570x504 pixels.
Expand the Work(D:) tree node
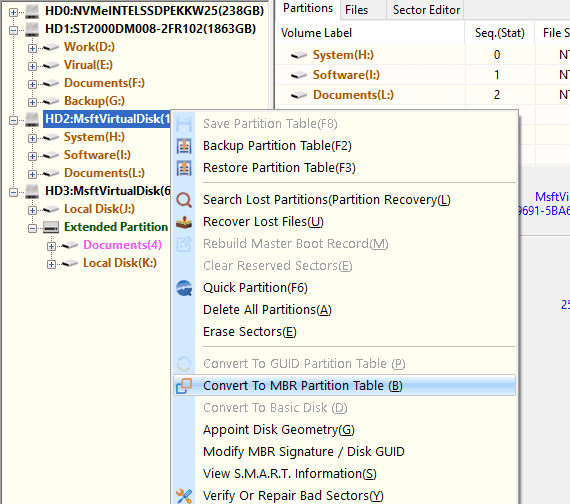point(32,48)
